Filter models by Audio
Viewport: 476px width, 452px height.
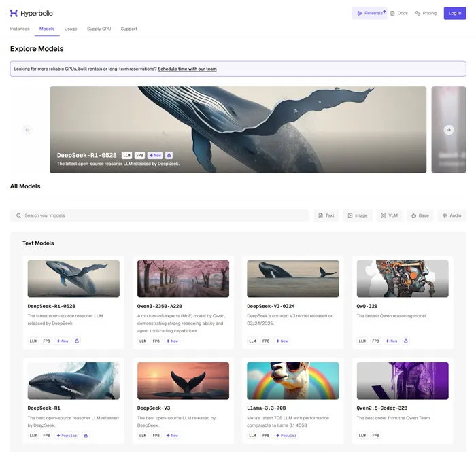tap(452, 215)
